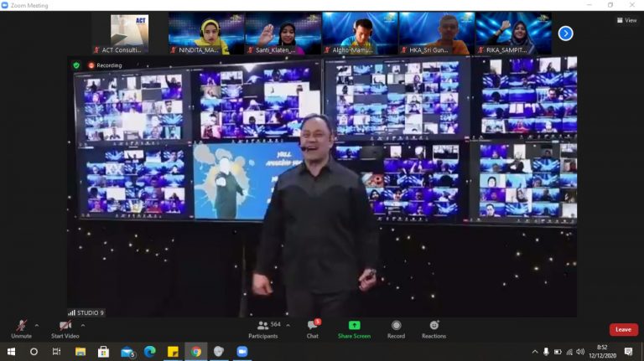The image size is (644, 361).
Task: Show next page of participant thumbnails
Action: [x=565, y=34]
